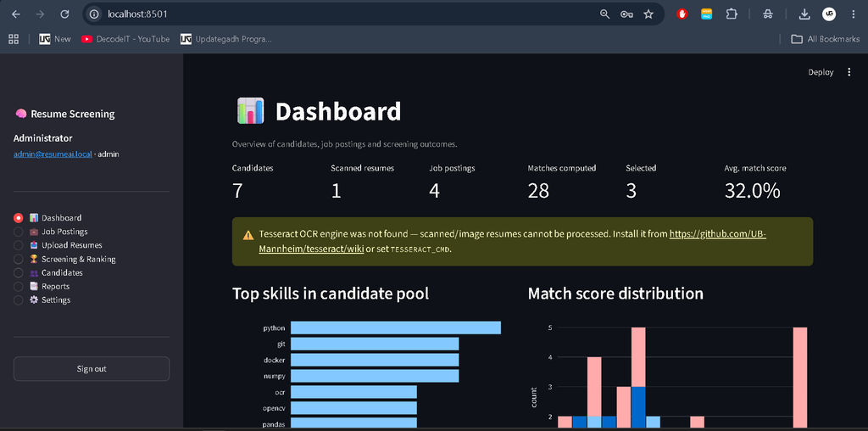Select the Screening & Ranking radio option
This screenshot has width=868, height=431.
pos(19,259)
